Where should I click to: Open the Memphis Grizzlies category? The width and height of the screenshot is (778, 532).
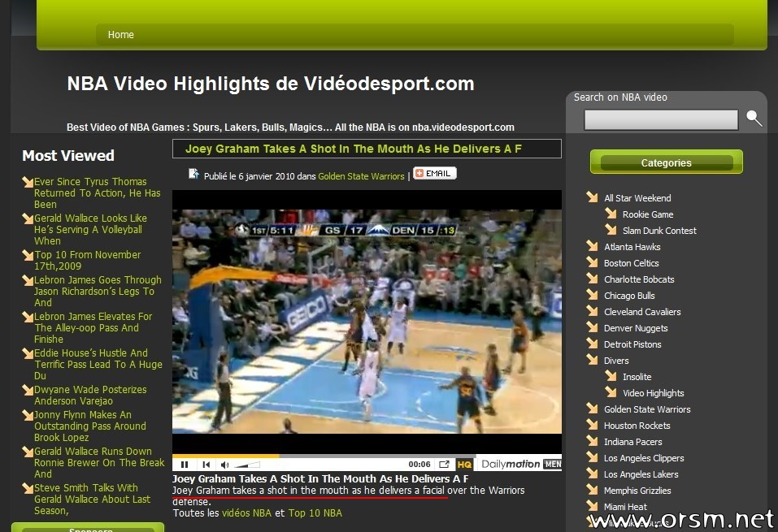pyautogui.click(x=637, y=491)
